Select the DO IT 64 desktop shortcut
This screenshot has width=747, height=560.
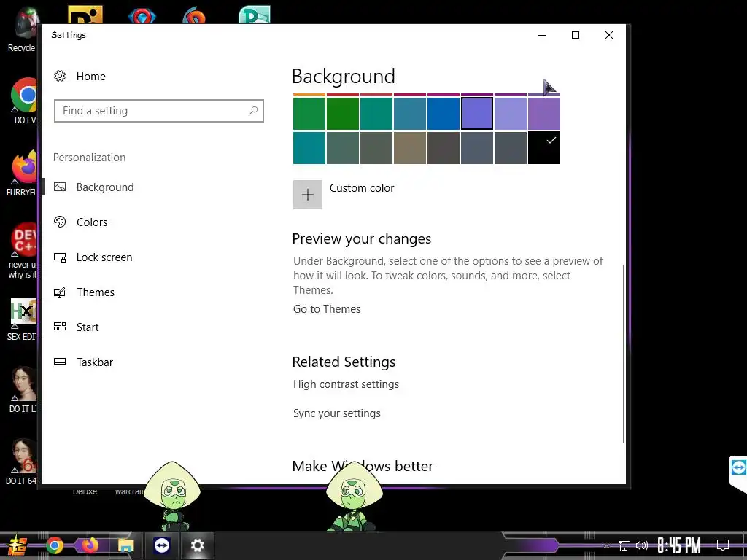click(x=21, y=462)
